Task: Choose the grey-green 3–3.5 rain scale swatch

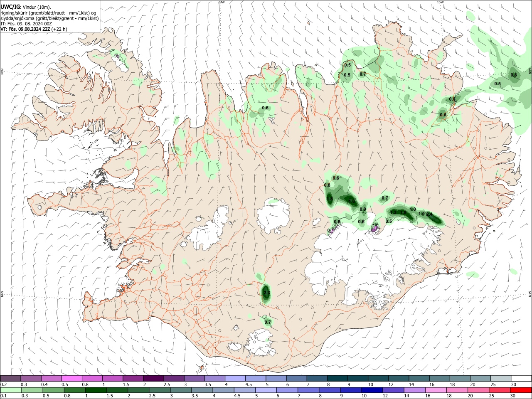Action: point(181,390)
